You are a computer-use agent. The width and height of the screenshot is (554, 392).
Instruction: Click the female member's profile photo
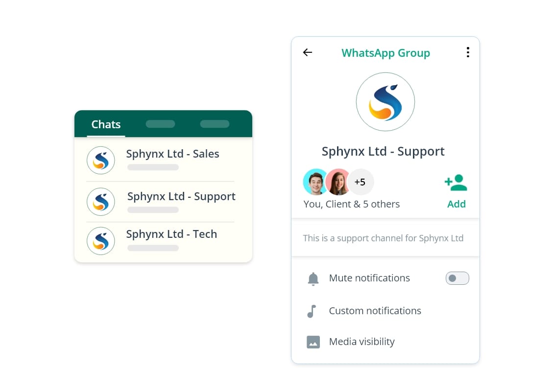pyautogui.click(x=338, y=182)
